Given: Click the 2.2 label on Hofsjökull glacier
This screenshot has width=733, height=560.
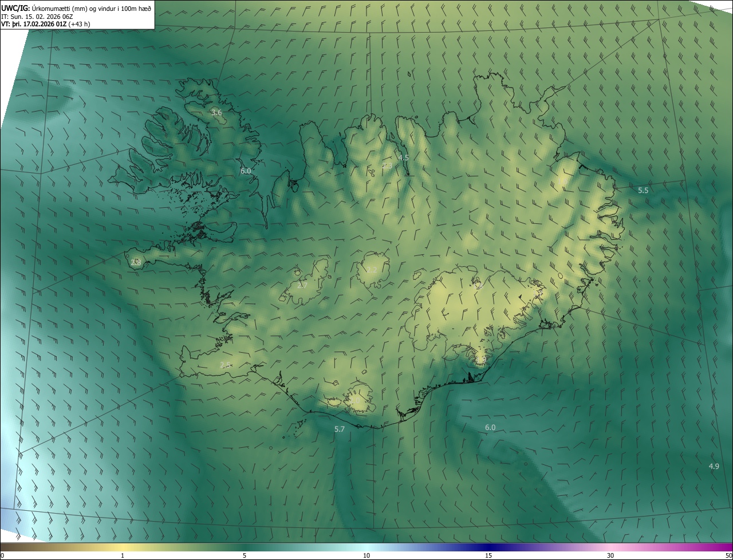Looking at the screenshot, I should coord(372,270).
